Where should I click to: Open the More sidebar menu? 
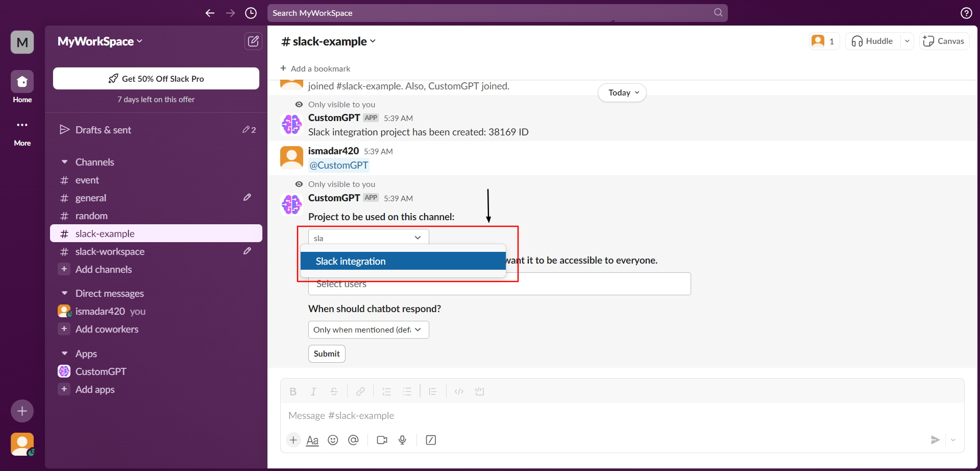[x=22, y=125]
